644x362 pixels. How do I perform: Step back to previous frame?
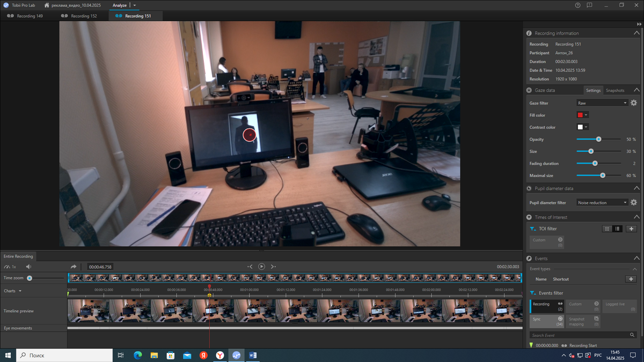point(250,267)
